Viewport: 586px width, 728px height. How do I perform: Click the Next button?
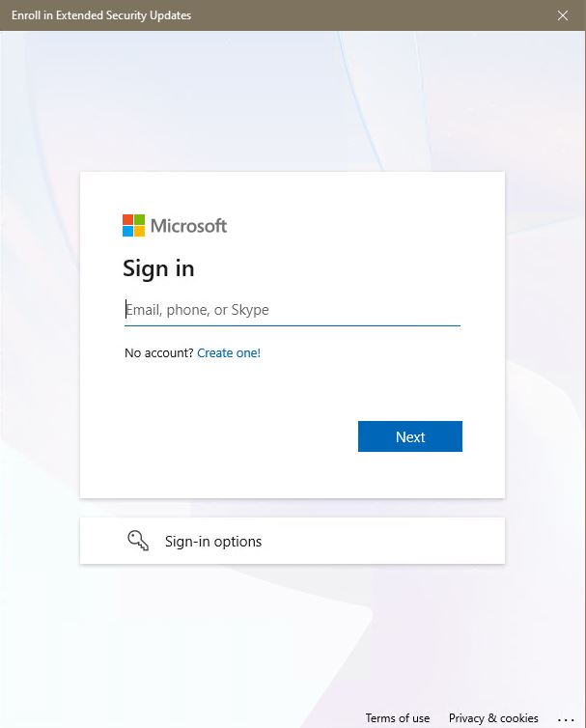click(x=410, y=436)
